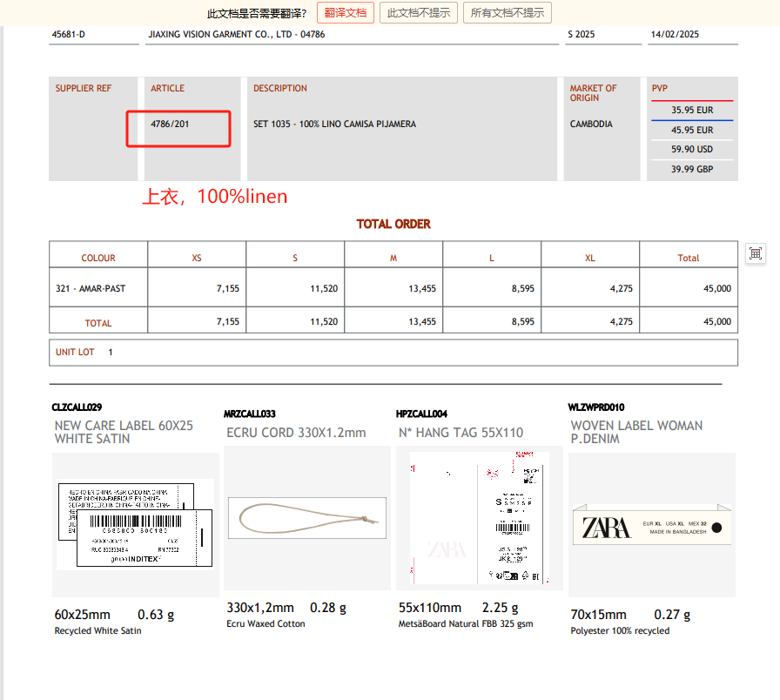Click the 59.90 USD price
Image resolution: width=780 pixels, height=700 pixels.
[x=692, y=150]
